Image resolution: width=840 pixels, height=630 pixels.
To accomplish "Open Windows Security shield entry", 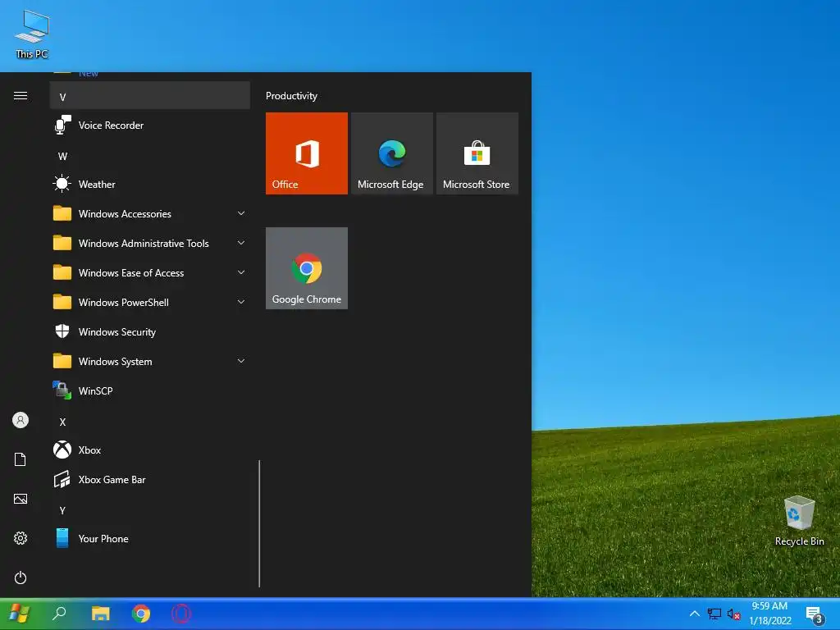I will (150, 332).
